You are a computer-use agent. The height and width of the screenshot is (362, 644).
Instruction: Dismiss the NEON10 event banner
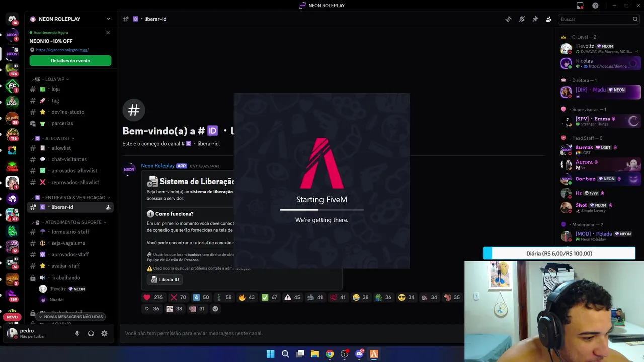point(108,33)
